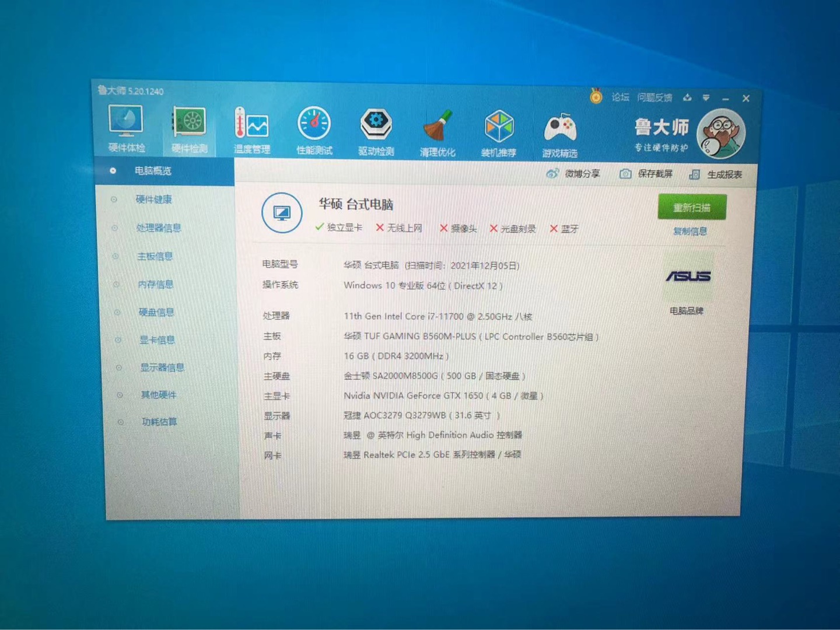Viewport: 840px width, 630px height.
Task: Open 装机推荐 build recommendations
Action: pos(499,134)
